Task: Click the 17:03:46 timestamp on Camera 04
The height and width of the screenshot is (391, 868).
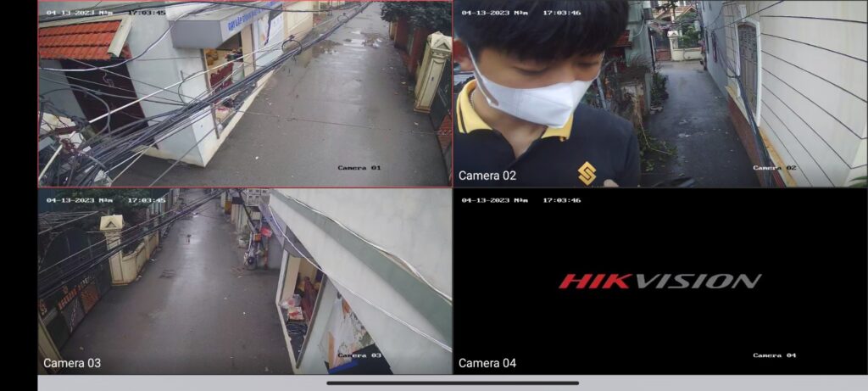Action: 562,200
